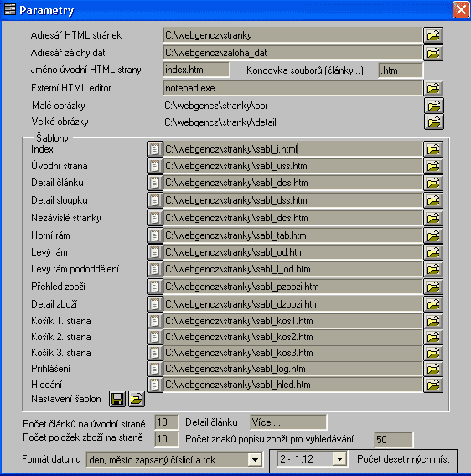Open the Počet desetinných míst dropdown
471x476 pixels.
coord(339,458)
